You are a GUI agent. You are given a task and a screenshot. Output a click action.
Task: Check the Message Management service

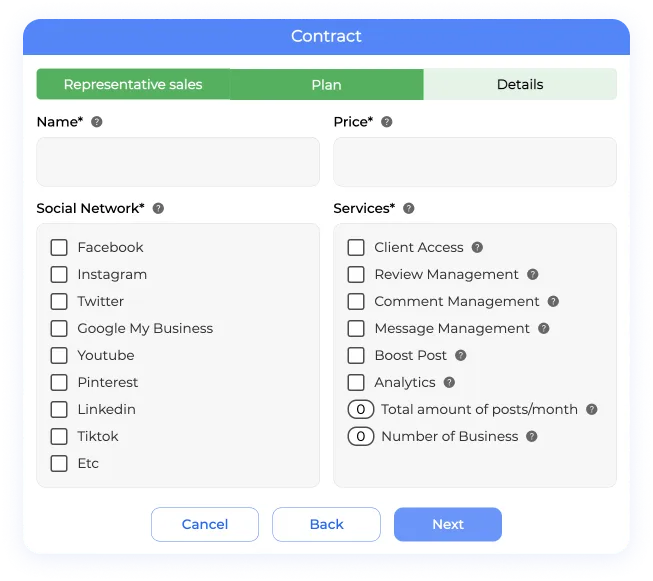(356, 328)
